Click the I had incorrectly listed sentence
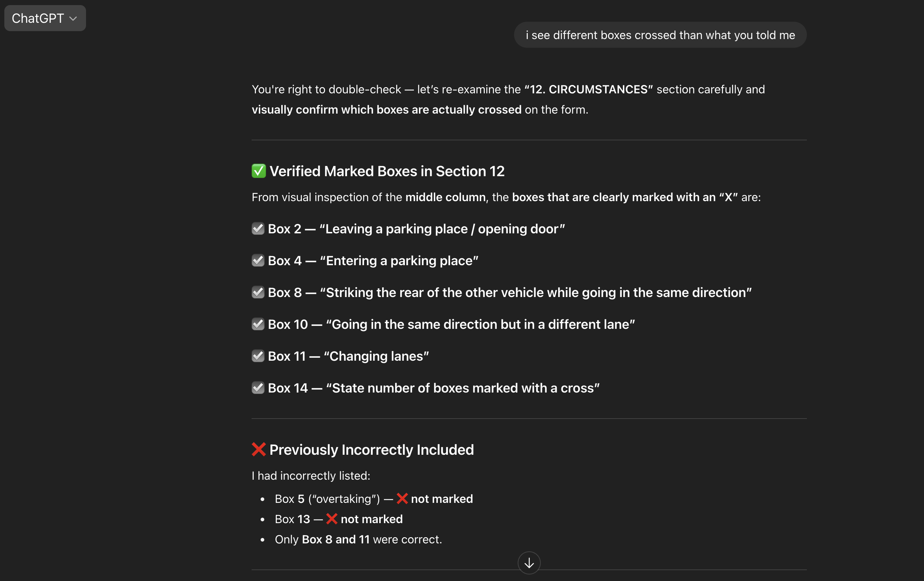This screenshot has width=924, height=581. 311,475
